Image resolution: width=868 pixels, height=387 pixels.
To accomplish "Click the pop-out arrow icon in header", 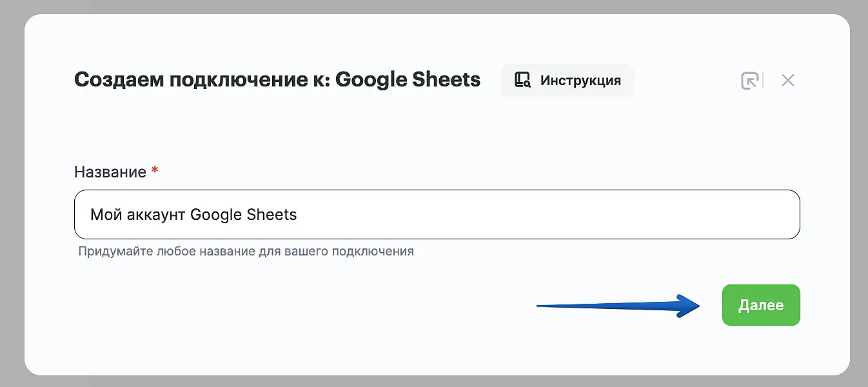I will (748, 81).
